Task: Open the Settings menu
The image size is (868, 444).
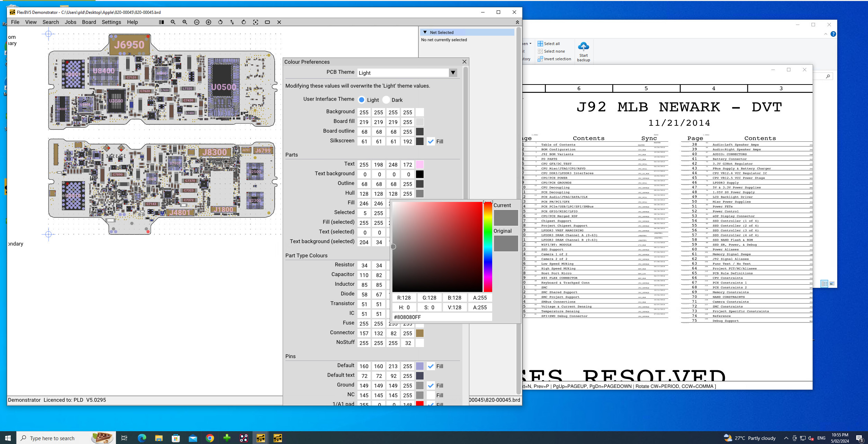Action: pyautogui.click(x=111, y=22)
